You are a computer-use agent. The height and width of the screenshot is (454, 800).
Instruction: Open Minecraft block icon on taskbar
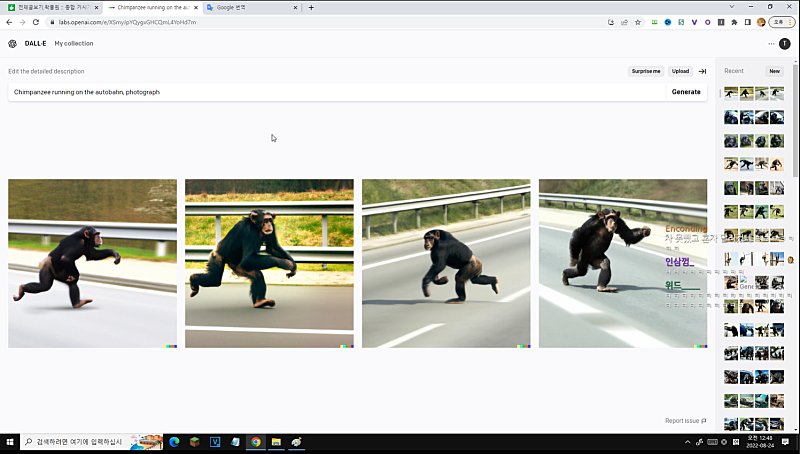(194, 442)
